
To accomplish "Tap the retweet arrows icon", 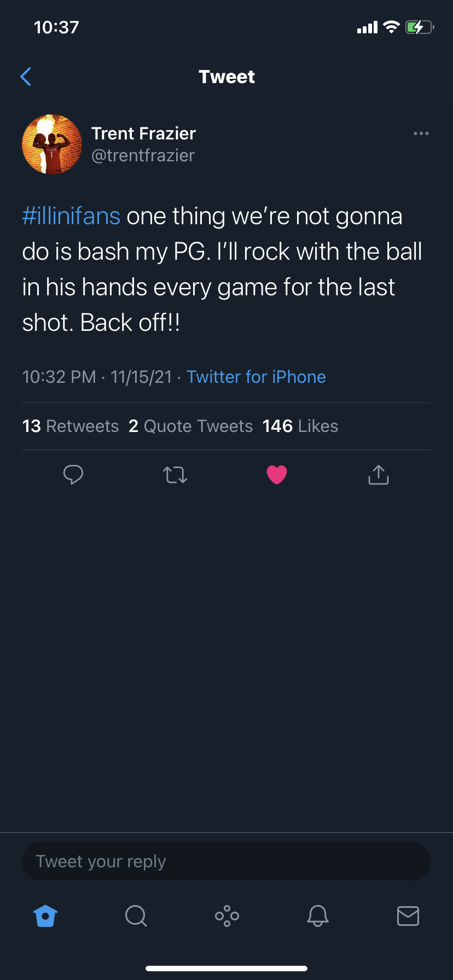I will (x=175, y=475).
